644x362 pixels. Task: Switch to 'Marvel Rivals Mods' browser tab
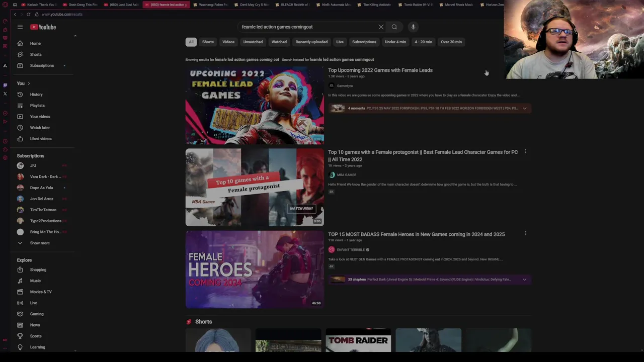[x=456, y=5]
